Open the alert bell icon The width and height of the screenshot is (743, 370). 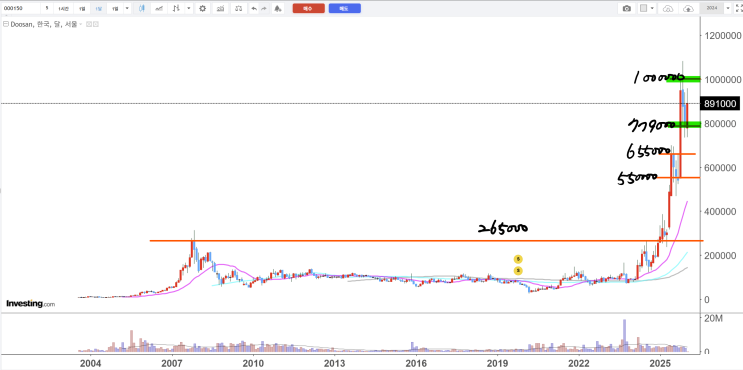278,9
